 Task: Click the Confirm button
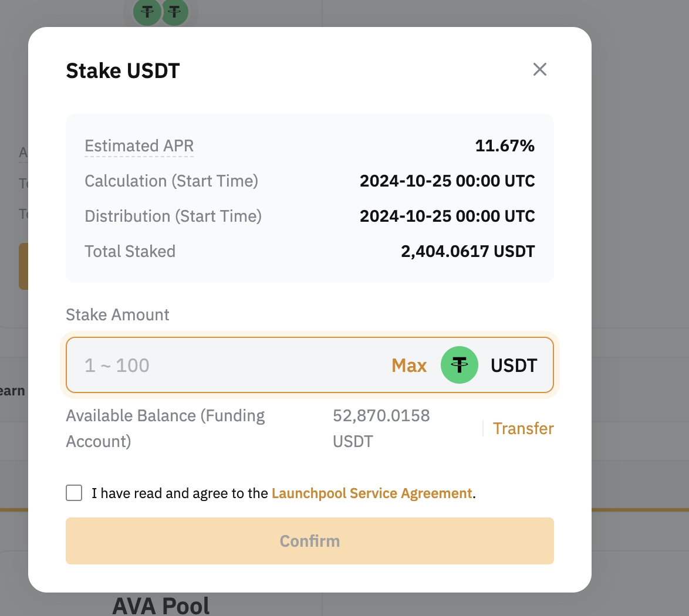click(310, 541)
